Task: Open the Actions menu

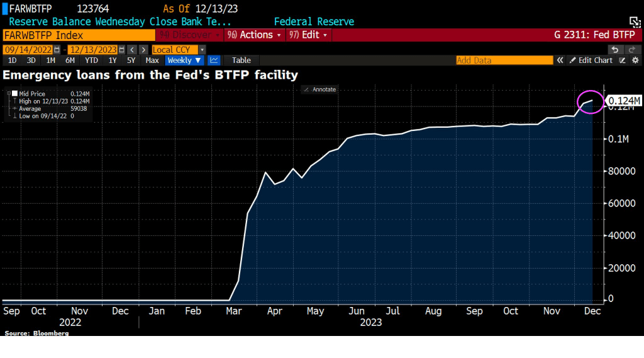Action: [x=255, y=35]
